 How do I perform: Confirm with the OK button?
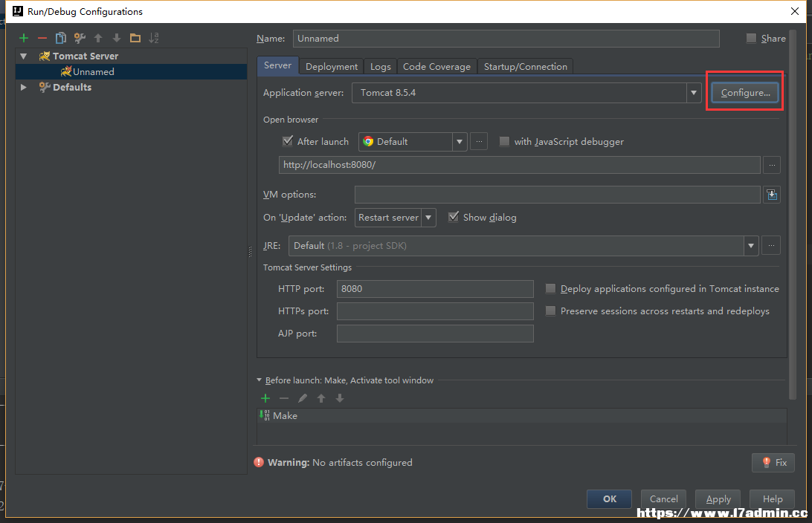click(x=610, y=499)
